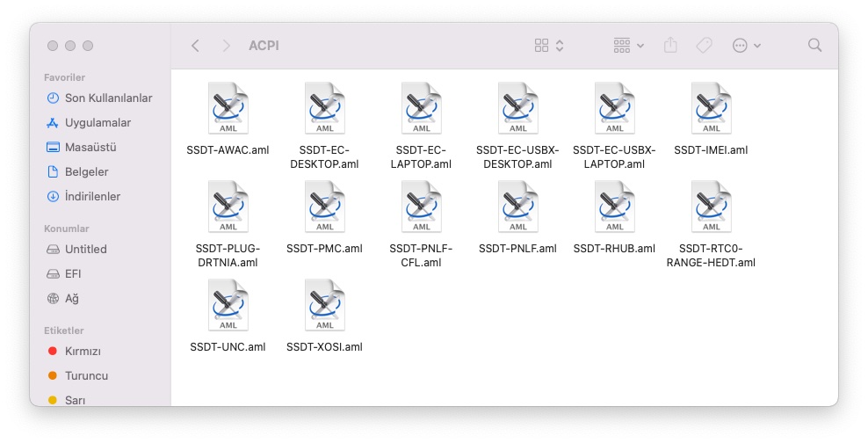Viewport: 868px width, 443px height.
Task: Select the SSDT-UNC.aml file icon
Action: [228, 305]
